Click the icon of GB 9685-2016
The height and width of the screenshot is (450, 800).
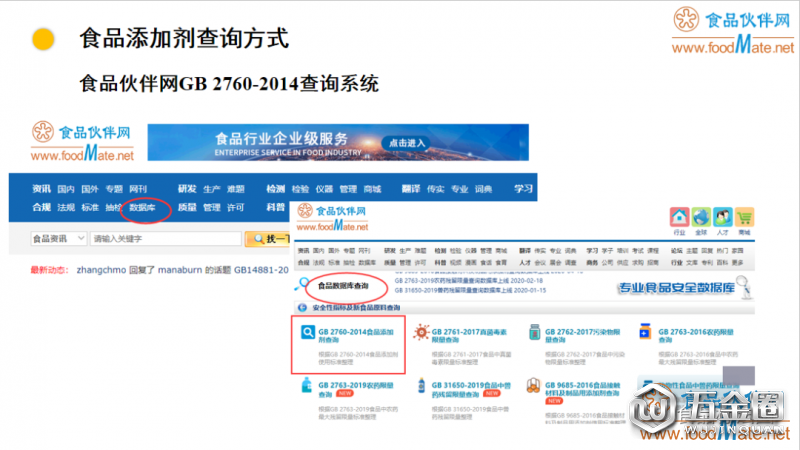(533, 386)
